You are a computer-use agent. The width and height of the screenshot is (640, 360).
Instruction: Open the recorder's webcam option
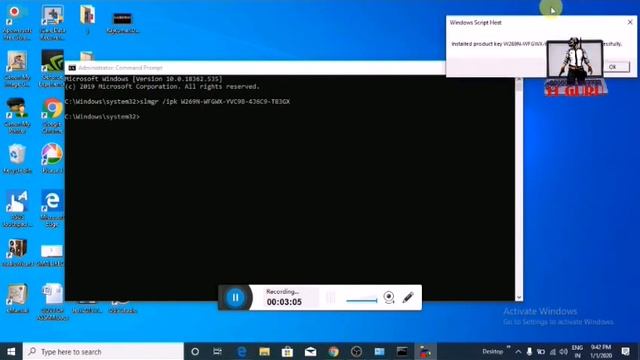[389, 298]
